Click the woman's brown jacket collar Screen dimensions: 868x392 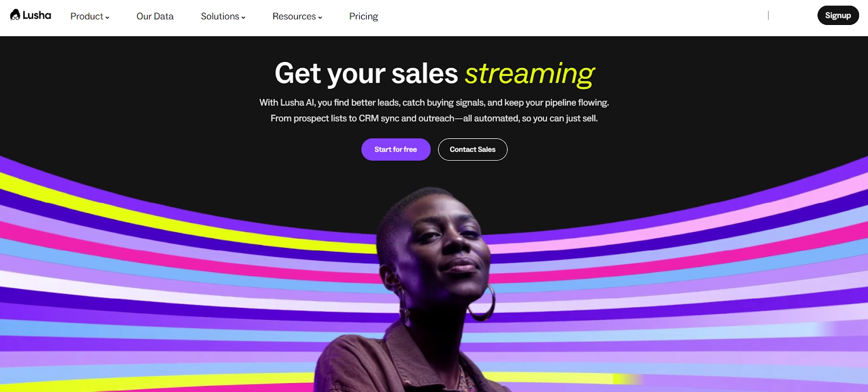[x=380, y=353]
